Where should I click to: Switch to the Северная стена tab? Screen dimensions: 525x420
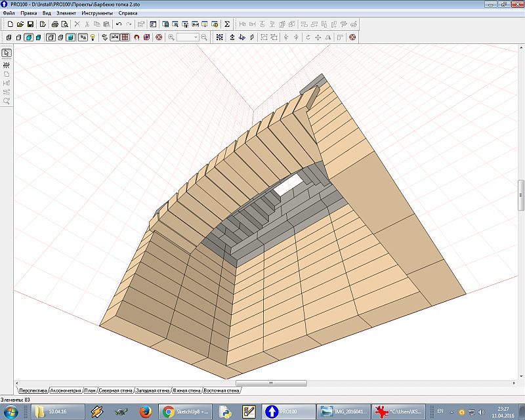tap(115, 390)
